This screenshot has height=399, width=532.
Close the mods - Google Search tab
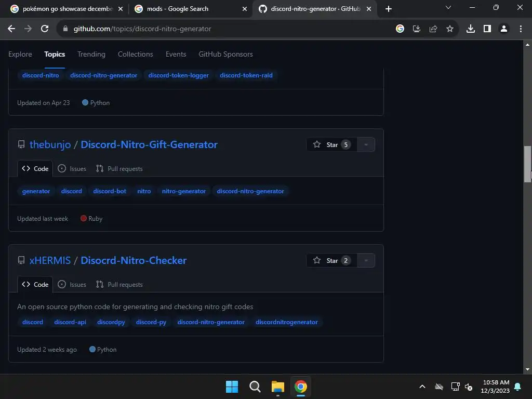point(245,9)
